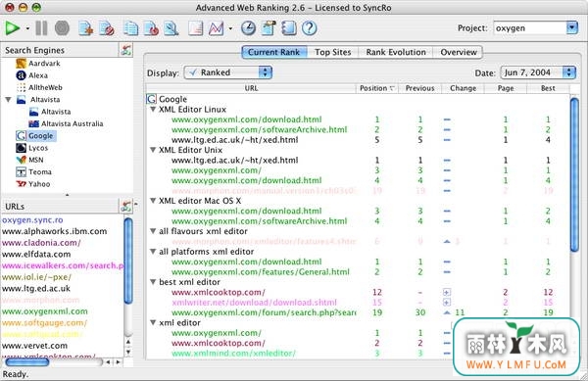Switch to the Top Sites tab
Viewport: 588px width, 381px height.
(333, 52)
